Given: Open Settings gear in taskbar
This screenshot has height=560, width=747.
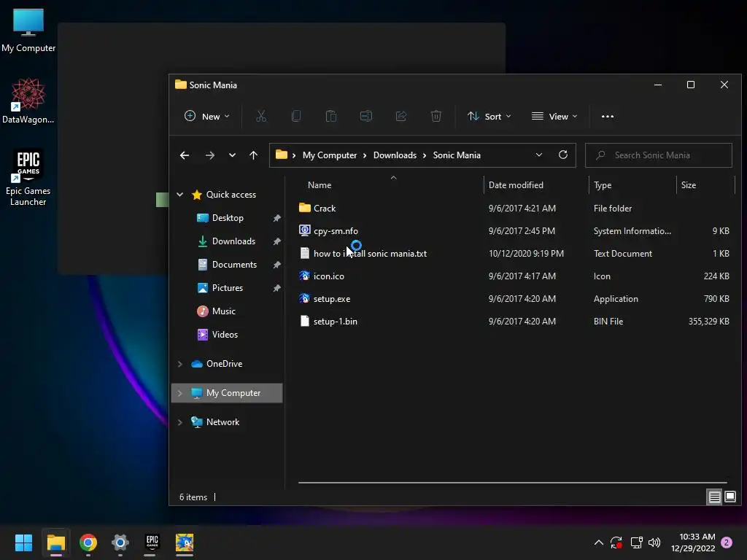Looking at the screenshot, I should pos(120,542).
